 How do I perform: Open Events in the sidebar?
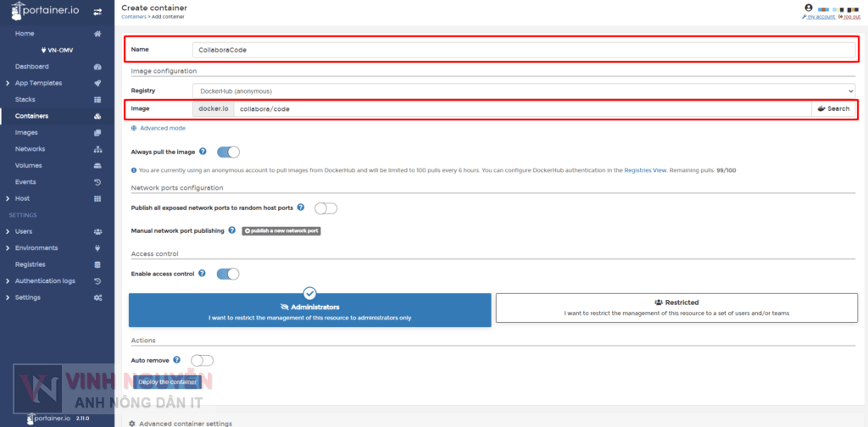point(25,182)
